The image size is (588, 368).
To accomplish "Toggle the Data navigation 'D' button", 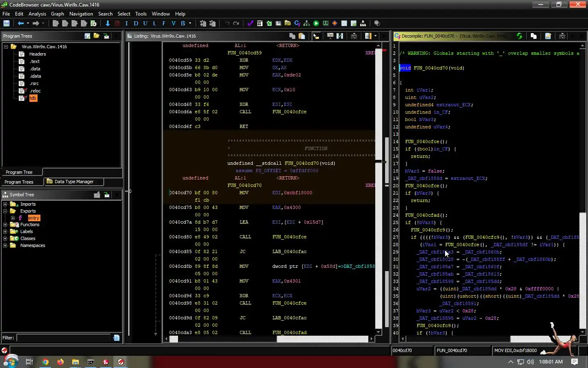I will [x=136, y=23].
